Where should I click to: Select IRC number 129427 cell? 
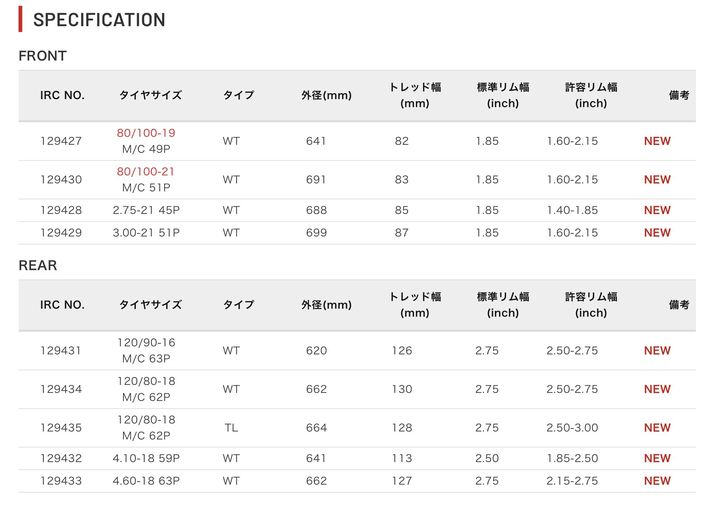tap(61, 141)
